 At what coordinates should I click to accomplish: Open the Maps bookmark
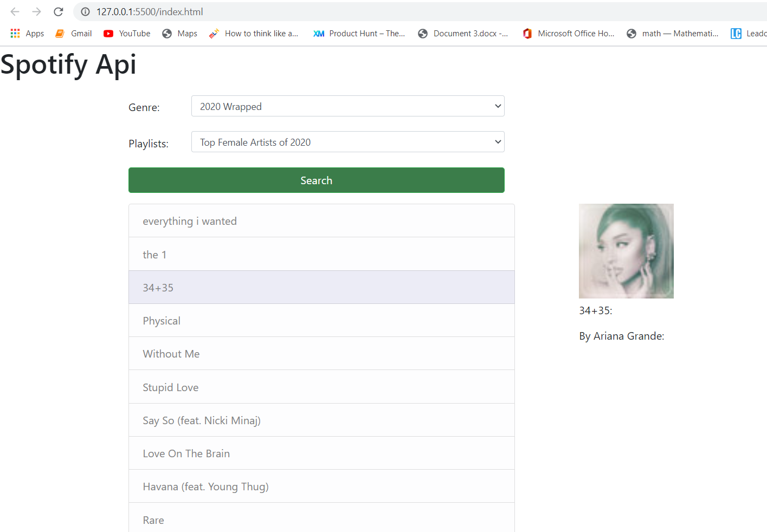180,34
